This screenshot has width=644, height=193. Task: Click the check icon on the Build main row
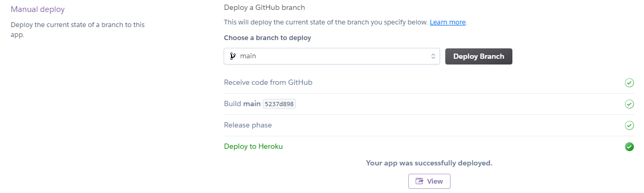(629, 104)
